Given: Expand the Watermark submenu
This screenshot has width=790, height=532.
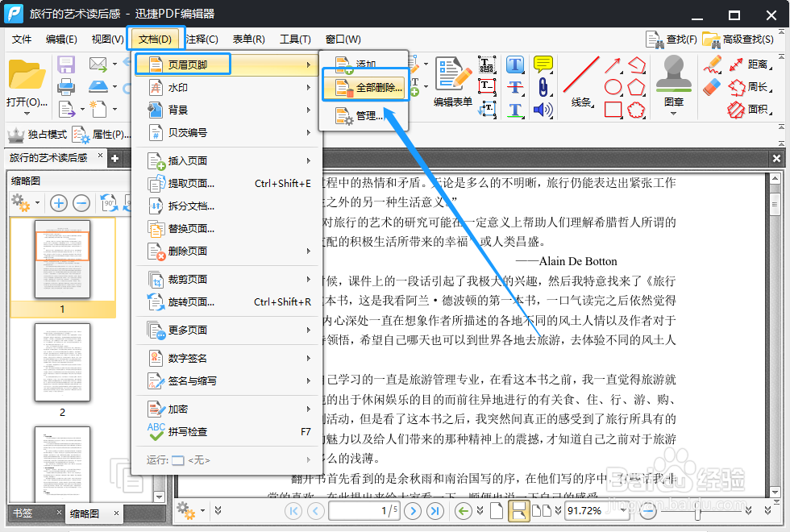Looking at the screenshot, I should [x=227, y=88].
